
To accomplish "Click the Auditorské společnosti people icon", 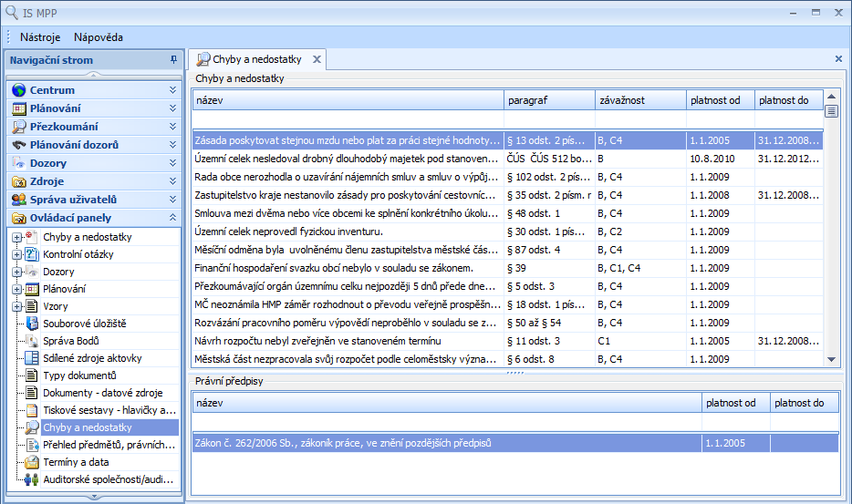I will 32,479.
